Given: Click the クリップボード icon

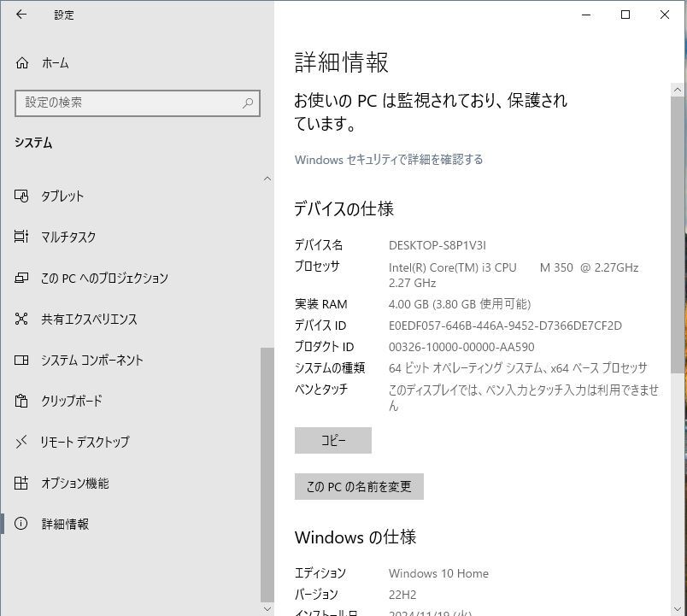Looking at the screenshot, I should pos(21,401).
